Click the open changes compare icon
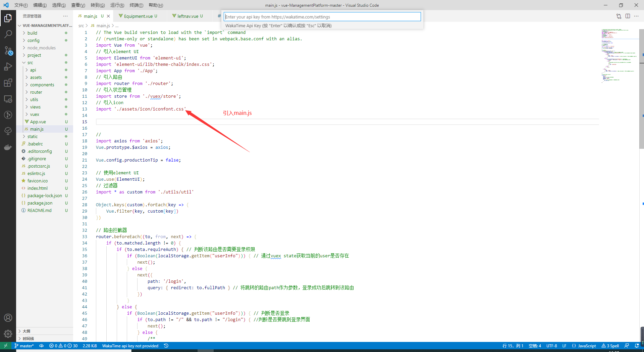The height and width of the screenshot is (352, 644). click(619, 16)
